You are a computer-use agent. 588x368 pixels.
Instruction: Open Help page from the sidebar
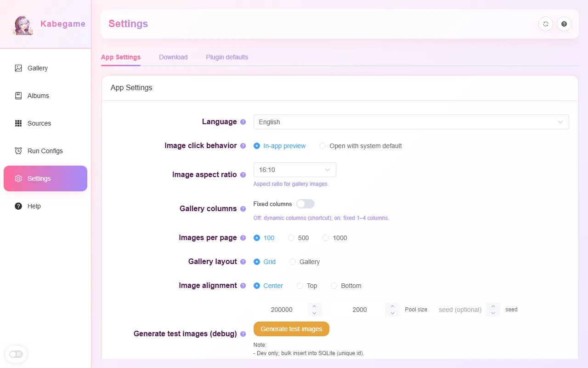[x=45, y=206]
